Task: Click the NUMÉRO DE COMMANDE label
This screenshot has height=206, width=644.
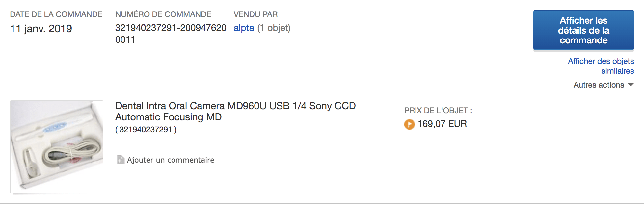Action: (x=163, y=14)
